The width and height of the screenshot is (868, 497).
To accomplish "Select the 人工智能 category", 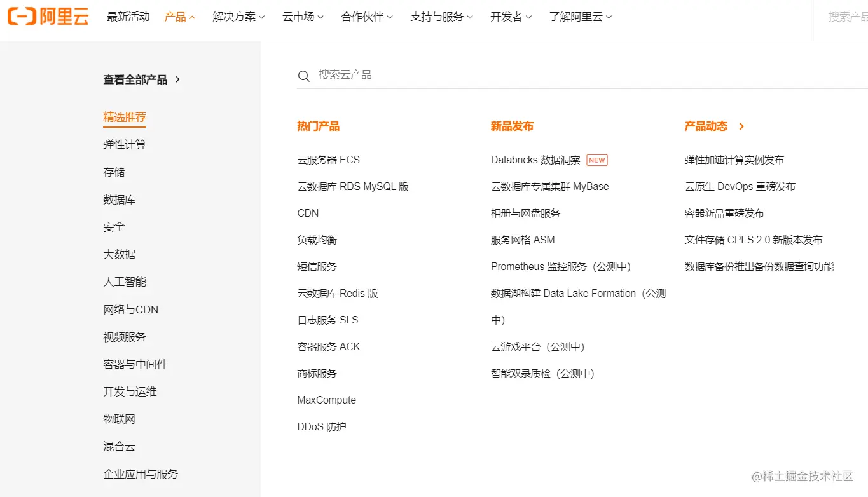I will [125, 282].
